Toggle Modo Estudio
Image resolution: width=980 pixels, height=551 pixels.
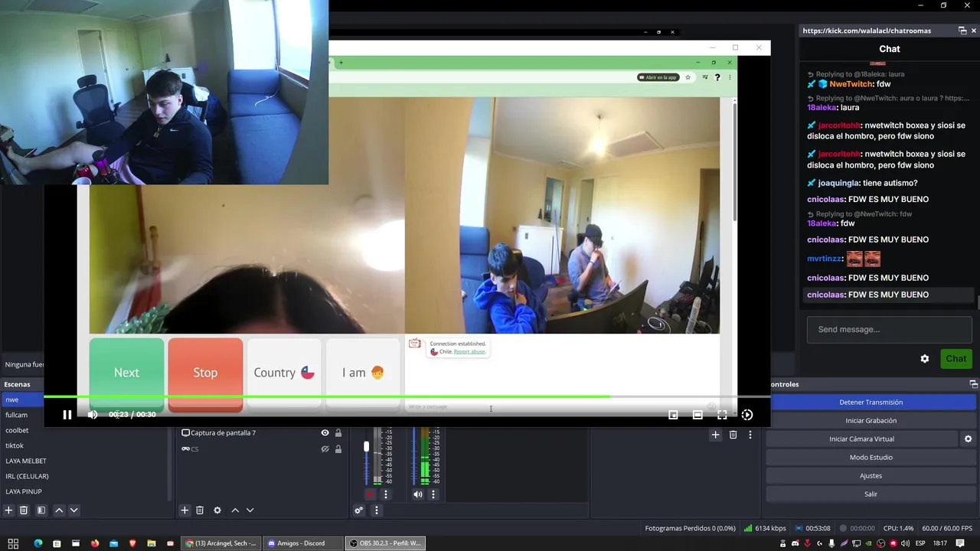tap(871, 457)
